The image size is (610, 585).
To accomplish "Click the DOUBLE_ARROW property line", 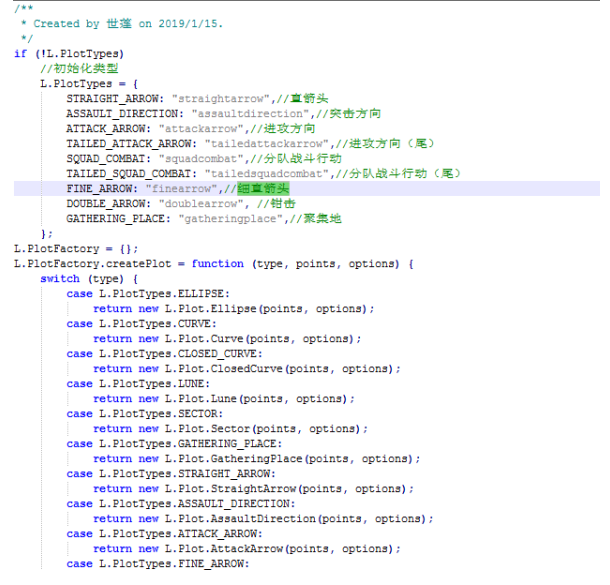I will (x=181, y=204).
